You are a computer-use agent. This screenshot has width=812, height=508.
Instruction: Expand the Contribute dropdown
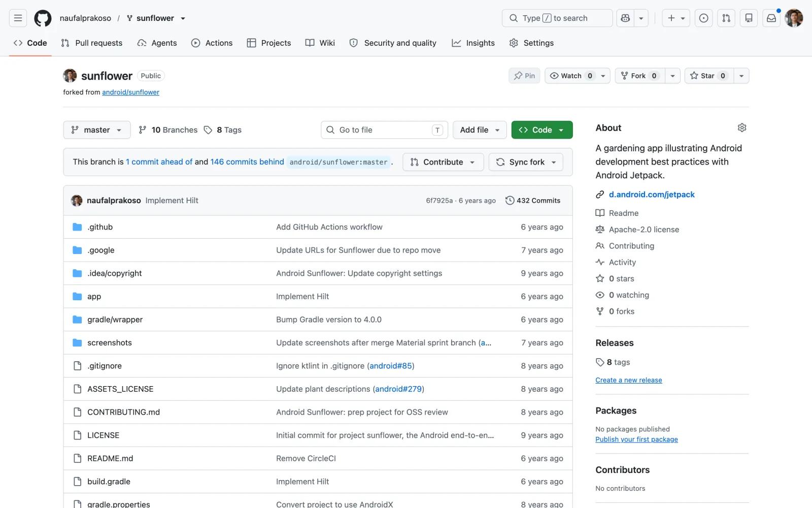click(443, 162)
